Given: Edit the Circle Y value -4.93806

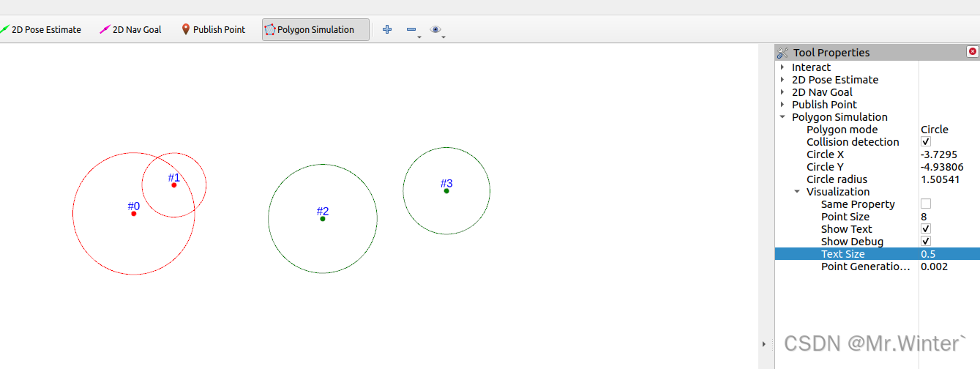Looking at the screenshot, I should [x=949, y=167].
